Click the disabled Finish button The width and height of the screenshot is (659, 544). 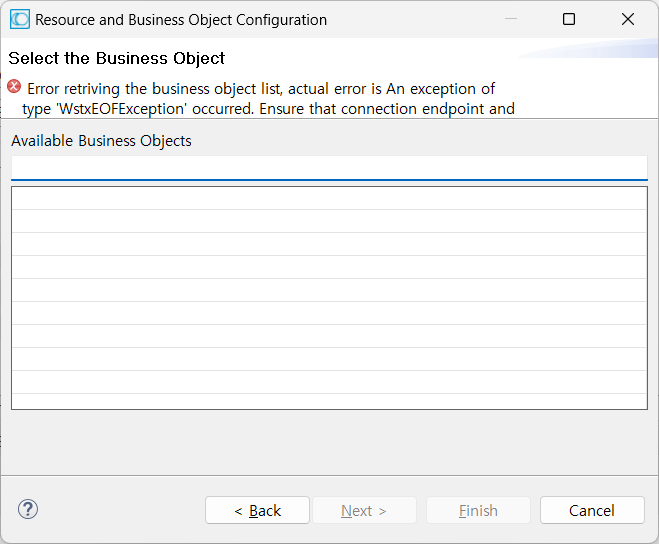point(478,510)
